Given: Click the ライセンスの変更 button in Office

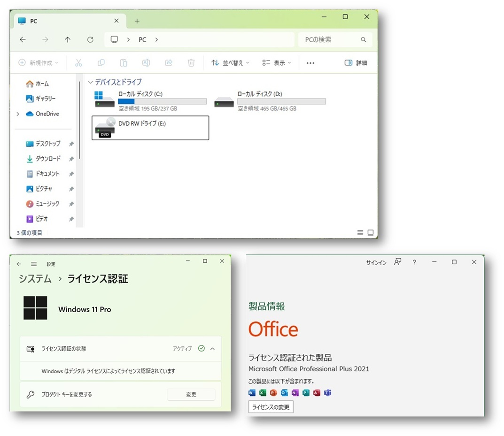Looking at the screenshot, I should click(271, 407).
